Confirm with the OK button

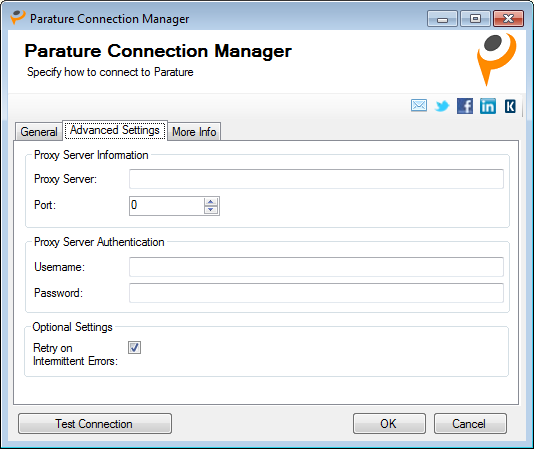[x=389, y=423]
